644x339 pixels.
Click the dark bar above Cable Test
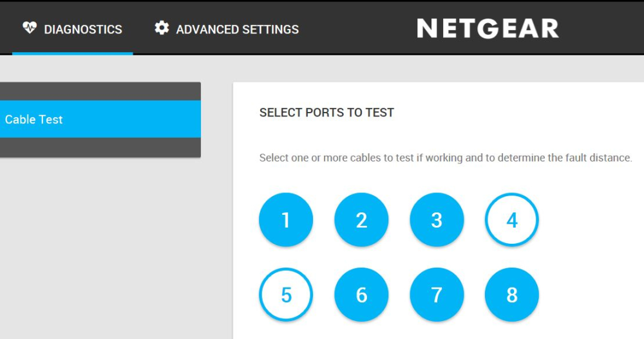[100, 91]
